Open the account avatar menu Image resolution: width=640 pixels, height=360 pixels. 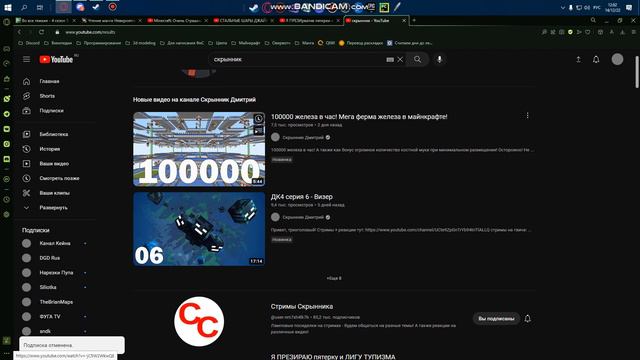(617, 59)
